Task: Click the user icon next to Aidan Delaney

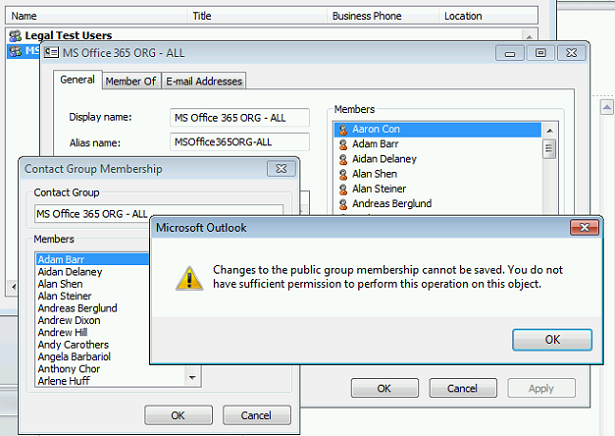Action: pos(343,160)
